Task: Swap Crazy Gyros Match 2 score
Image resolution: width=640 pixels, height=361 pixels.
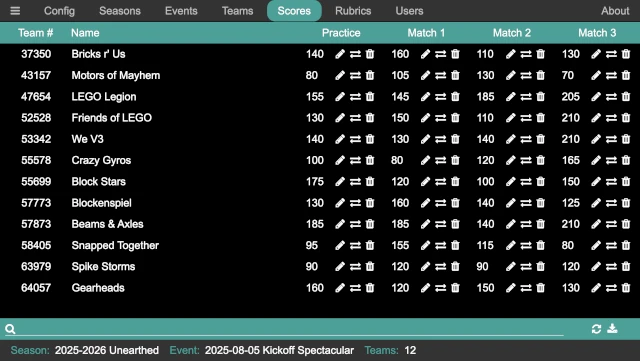Action: pos(526,160)
